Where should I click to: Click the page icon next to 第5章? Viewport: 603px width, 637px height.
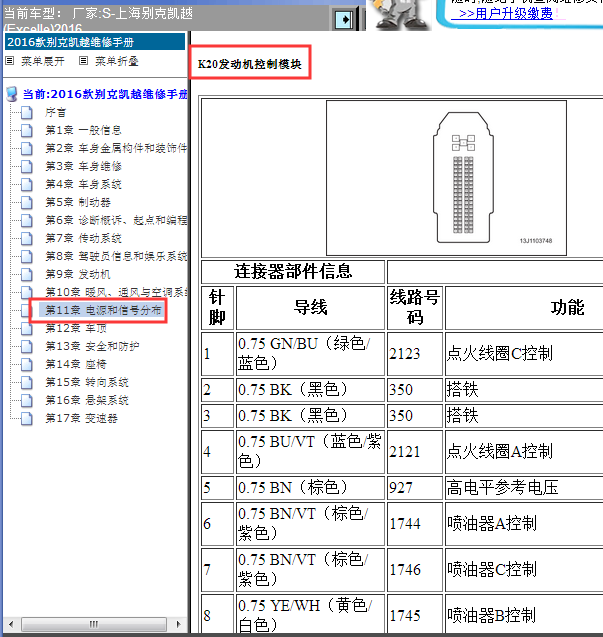[27, 202]
